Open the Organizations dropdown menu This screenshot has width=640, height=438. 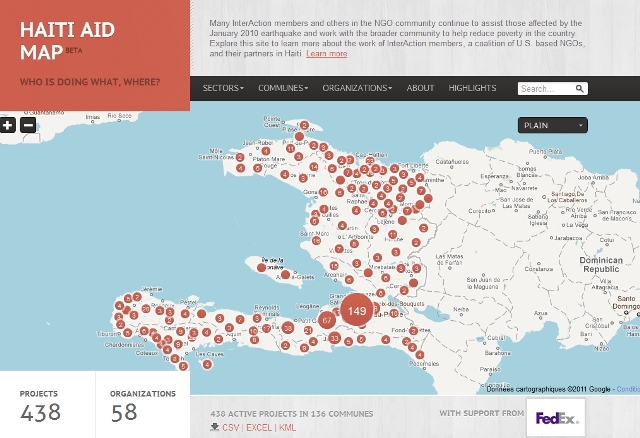pos(357,89)
